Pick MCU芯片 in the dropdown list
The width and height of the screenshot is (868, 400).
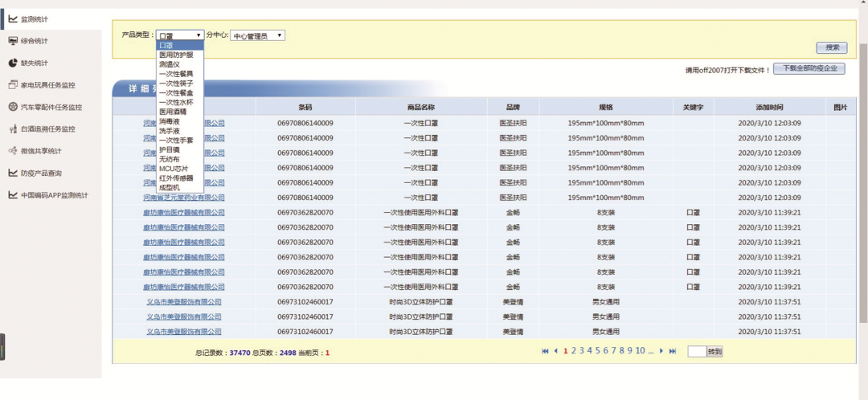[x=180, y=168]
